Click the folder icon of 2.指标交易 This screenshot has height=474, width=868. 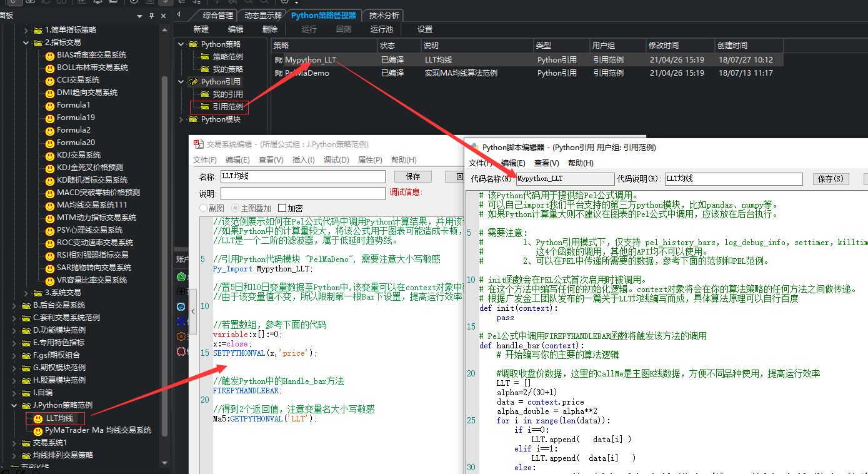(37, 43)
